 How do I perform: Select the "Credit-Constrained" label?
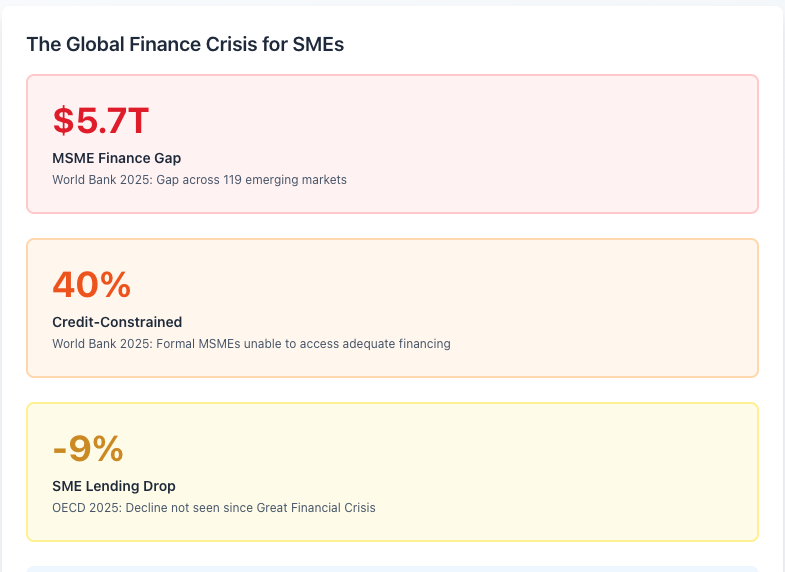(x=117, y=322)
